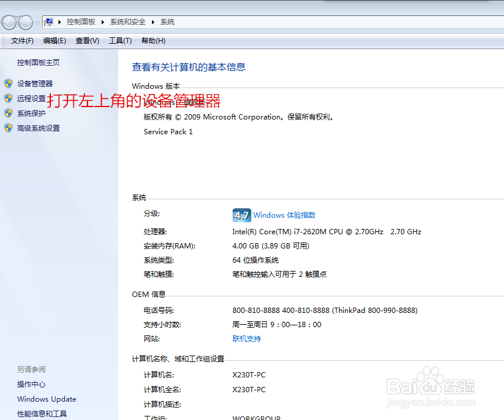Select 控制面板 in the address breadcrumb
504x420 pixels.
[x=81, y=22]
